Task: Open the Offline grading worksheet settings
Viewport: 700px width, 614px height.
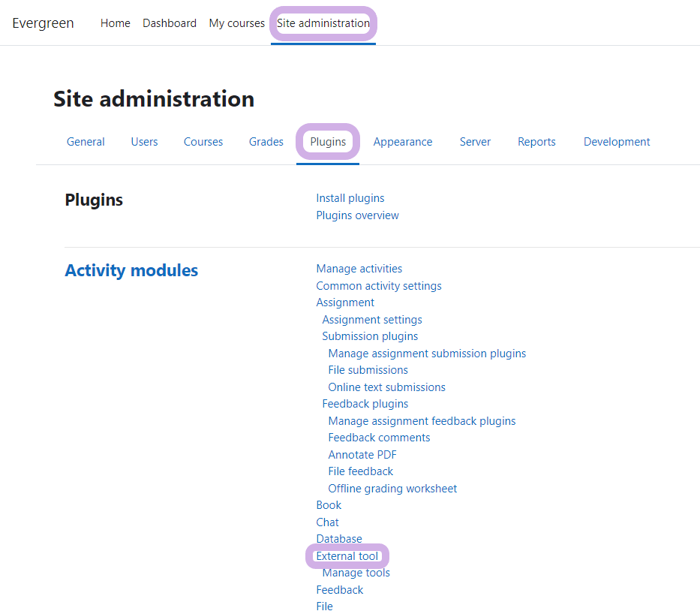Action: click(392, 489)
